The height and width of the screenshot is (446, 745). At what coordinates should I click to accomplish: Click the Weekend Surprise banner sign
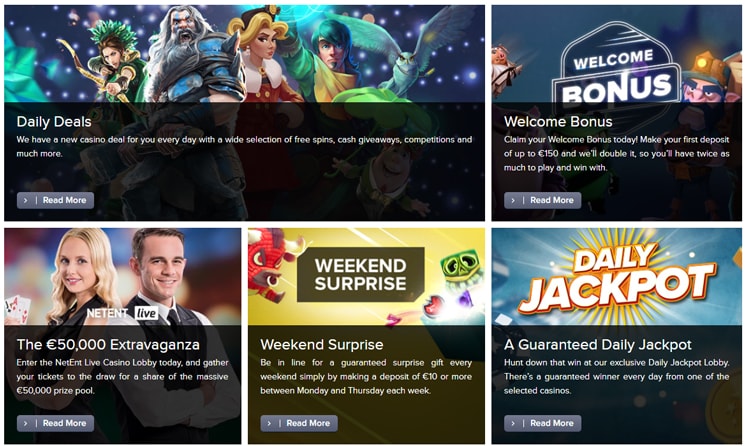coord(361,274)
